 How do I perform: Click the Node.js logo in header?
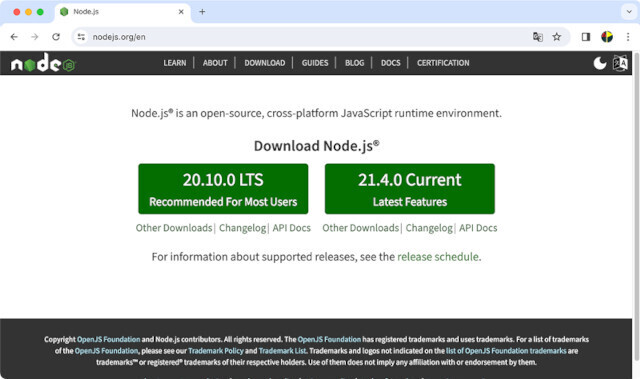point(43,63)
